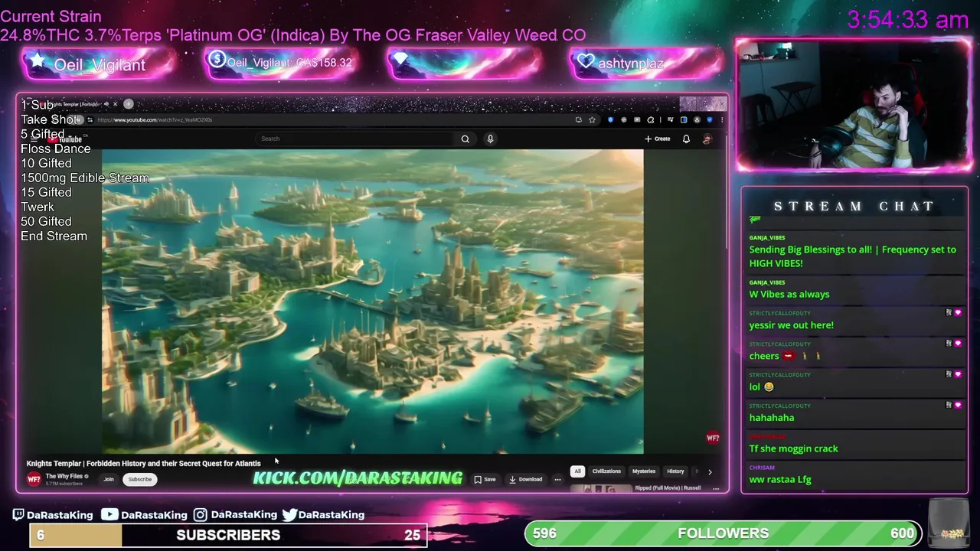980x551 pixels.
Task: Click the Platinum OG strain text
Action: pyautogui.click(x=293, y=35)
